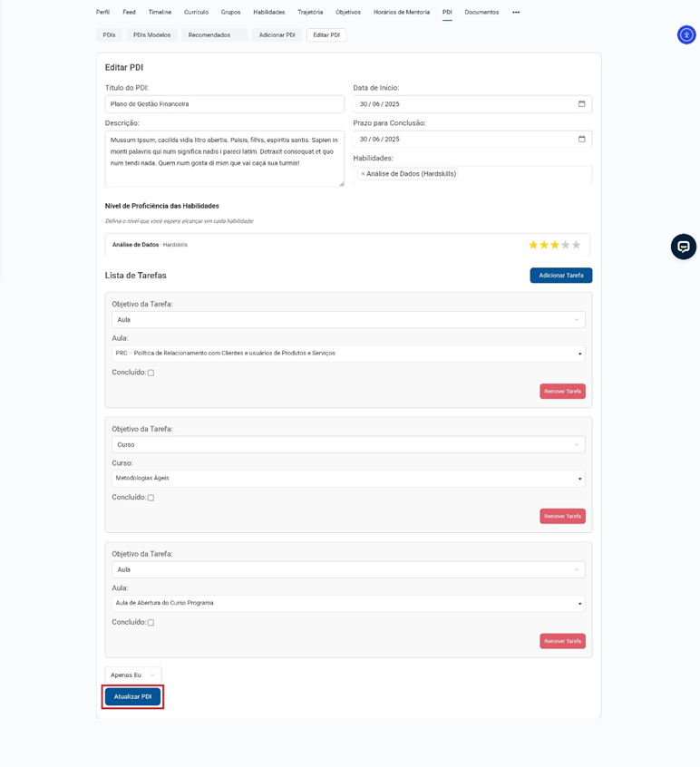
Task: Set proficiency to the first star
Action: pyautogui.click(x=533, y=245)
